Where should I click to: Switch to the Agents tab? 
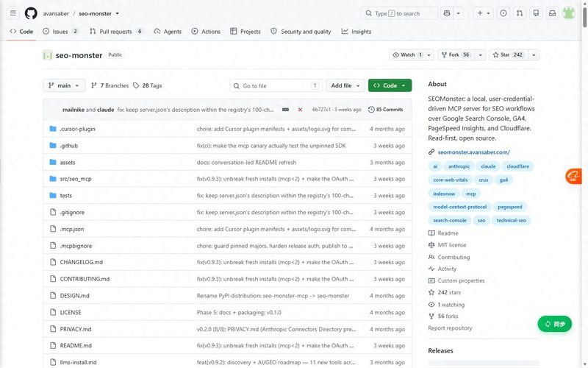pos(168,32)
